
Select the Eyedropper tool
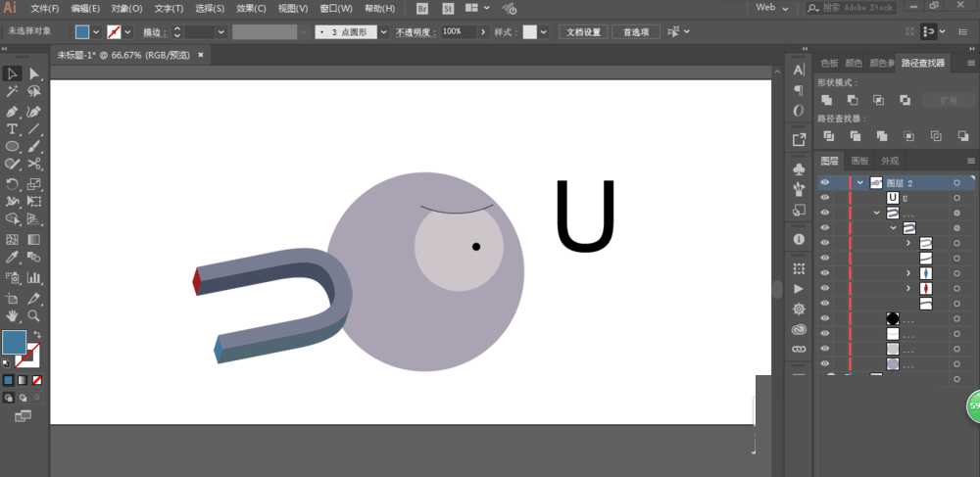13,257
